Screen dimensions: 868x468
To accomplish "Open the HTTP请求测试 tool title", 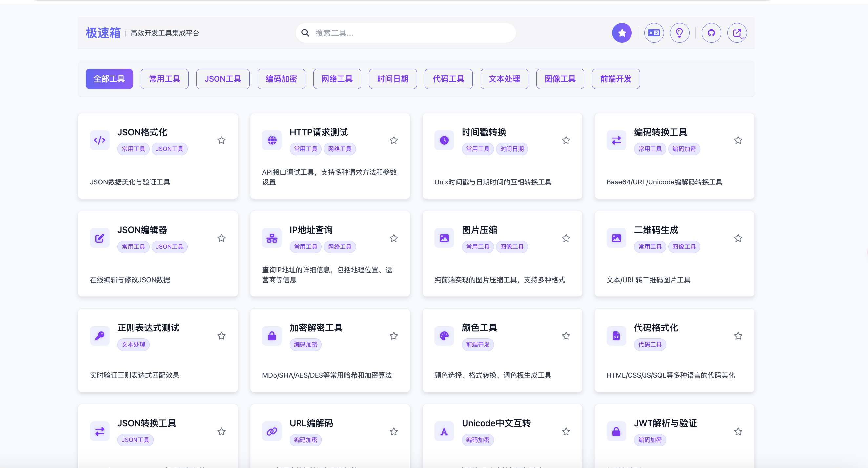I will click(x=319, y=132).
